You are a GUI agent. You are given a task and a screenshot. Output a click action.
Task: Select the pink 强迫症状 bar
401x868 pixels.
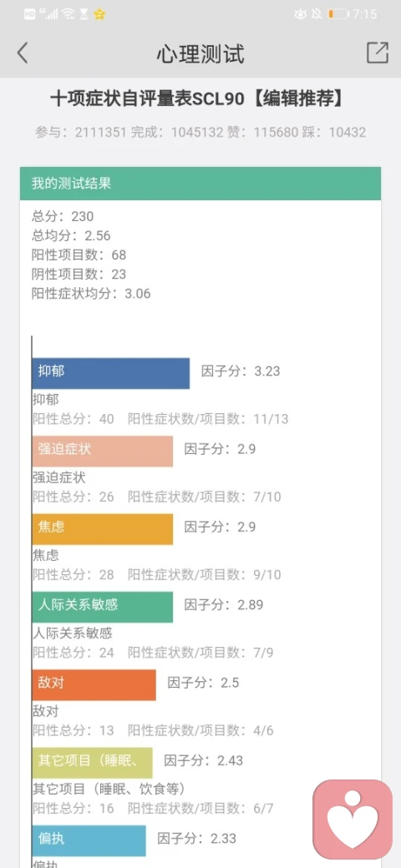(103, 452)
